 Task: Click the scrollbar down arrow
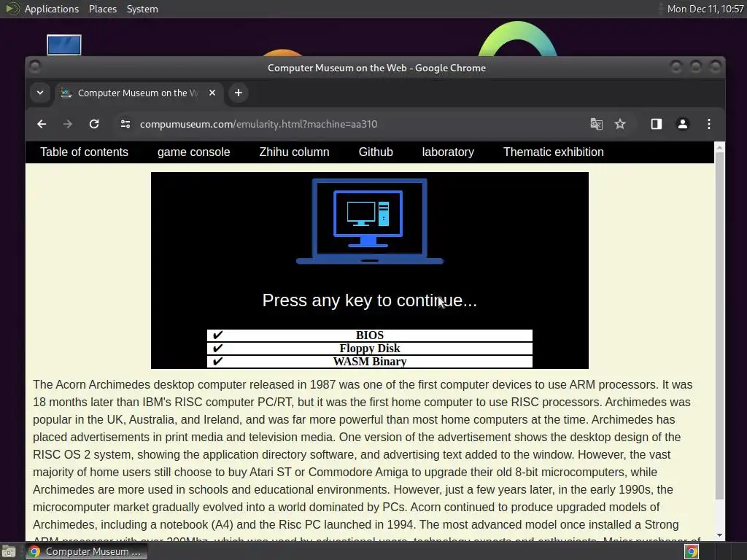pyautogui.click(x=719, y=535)
